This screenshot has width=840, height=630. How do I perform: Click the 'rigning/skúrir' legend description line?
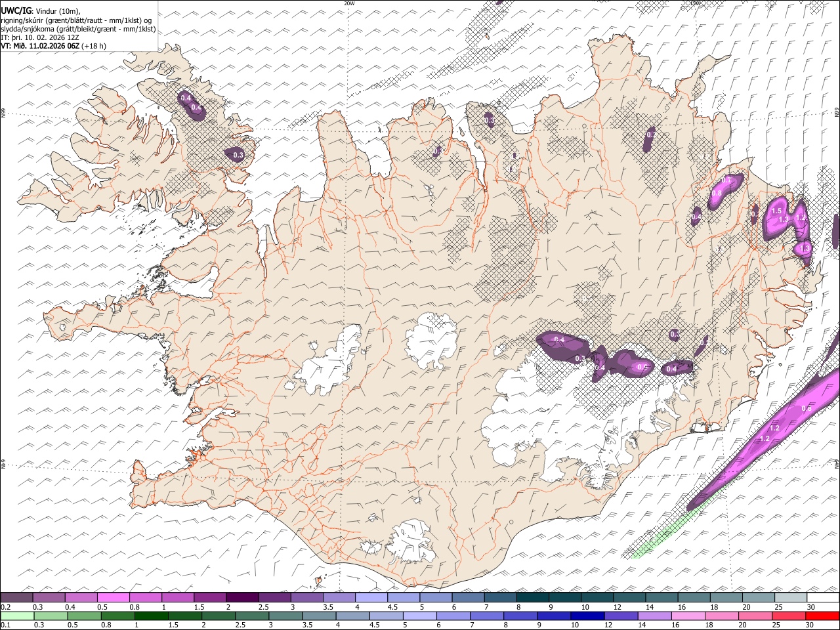(77, 20)
